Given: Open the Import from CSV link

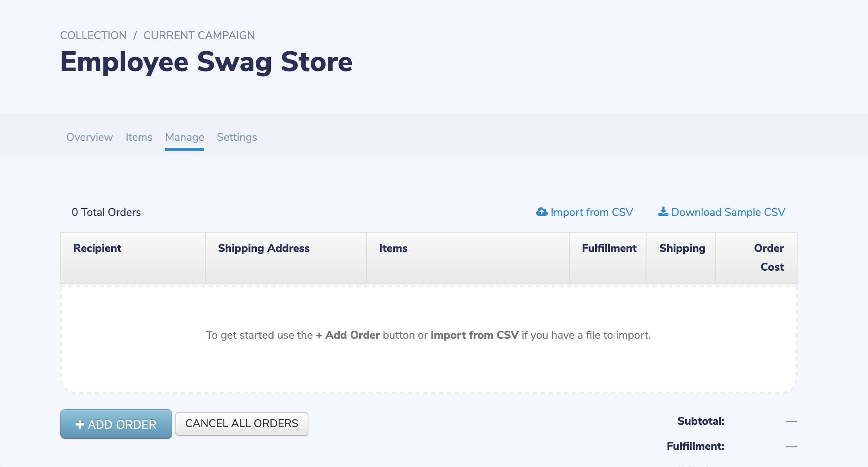Looking at the screenshot, I should pos(591,212).
